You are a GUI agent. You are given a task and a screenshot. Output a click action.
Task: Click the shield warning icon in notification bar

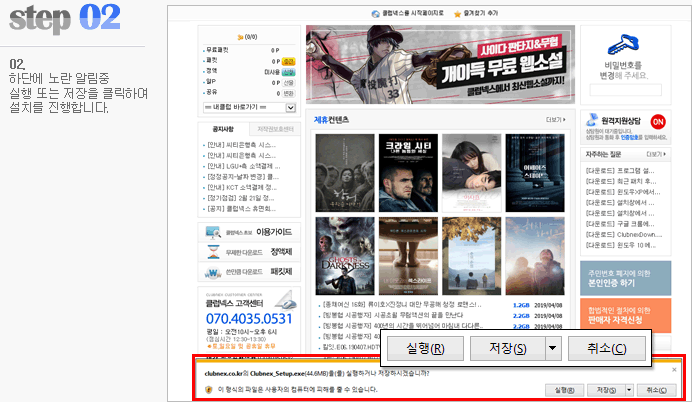tap(209, 390)
